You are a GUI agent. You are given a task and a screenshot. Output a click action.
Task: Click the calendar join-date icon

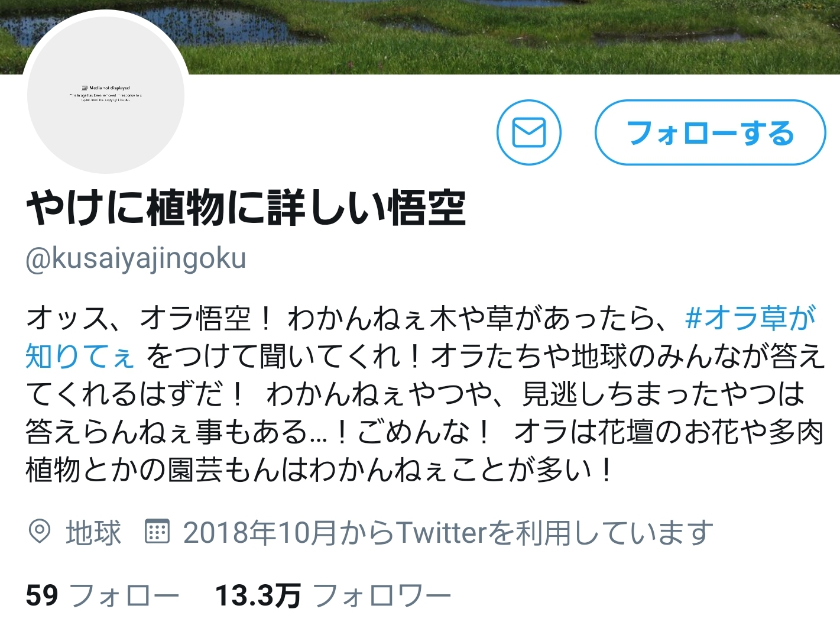[157, 532]
